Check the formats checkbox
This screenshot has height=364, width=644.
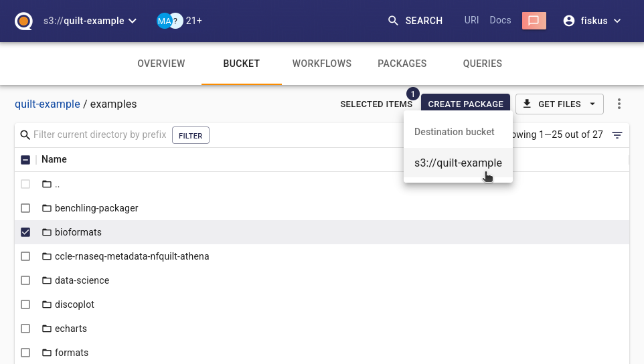(25, 353)
